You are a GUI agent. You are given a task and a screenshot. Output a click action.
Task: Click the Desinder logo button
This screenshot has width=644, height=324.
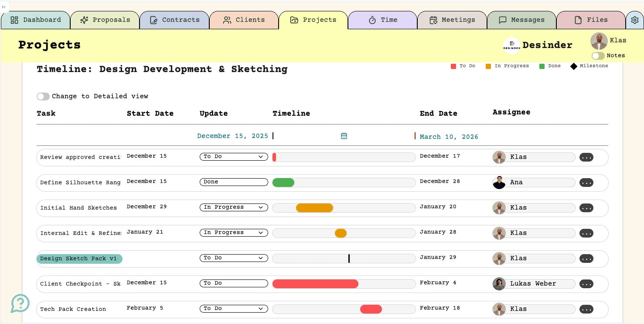(512, 45)
